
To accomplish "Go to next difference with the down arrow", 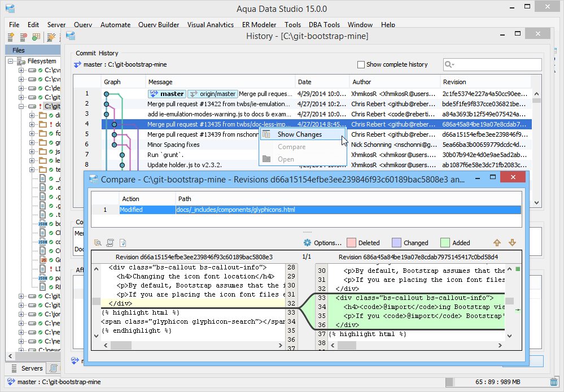I will pyautogui.click(x=512, y=243).
